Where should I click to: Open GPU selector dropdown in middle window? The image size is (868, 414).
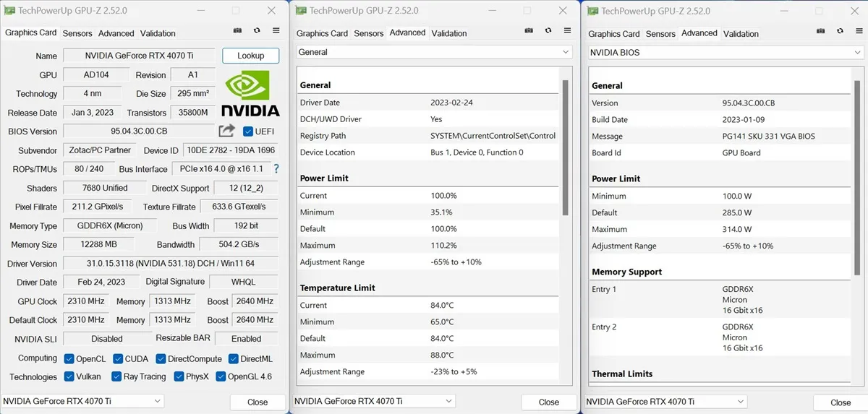[x=374, y=401]
